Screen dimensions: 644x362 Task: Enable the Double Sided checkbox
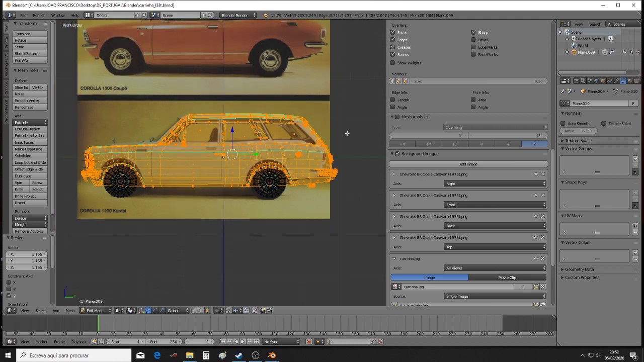pos(604,124)
